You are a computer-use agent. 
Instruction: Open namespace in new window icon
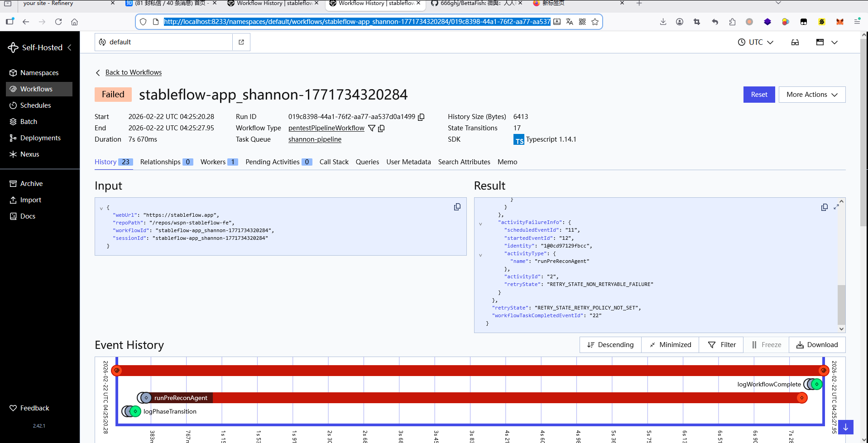(241, 42)
